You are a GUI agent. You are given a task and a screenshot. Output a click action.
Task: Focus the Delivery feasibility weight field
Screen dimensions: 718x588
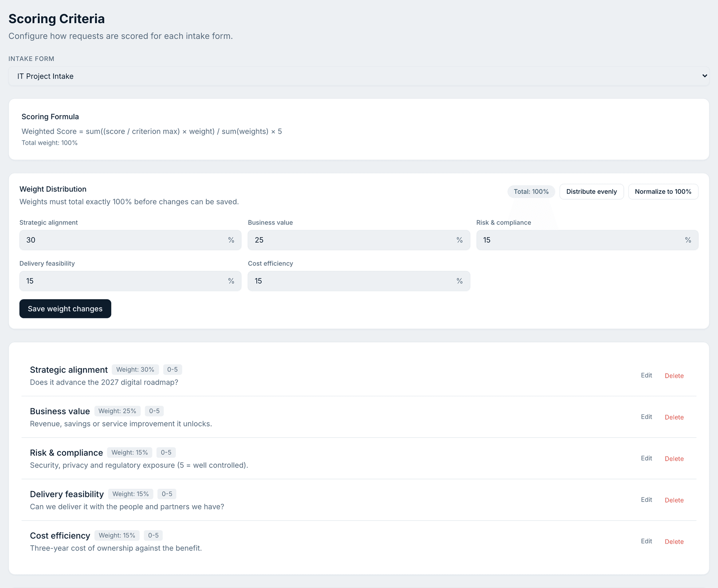point(130,281)
